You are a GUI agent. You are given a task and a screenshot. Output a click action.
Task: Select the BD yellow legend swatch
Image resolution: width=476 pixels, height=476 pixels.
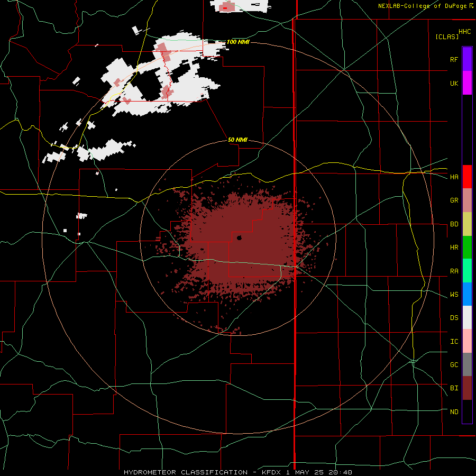(467, 224)
